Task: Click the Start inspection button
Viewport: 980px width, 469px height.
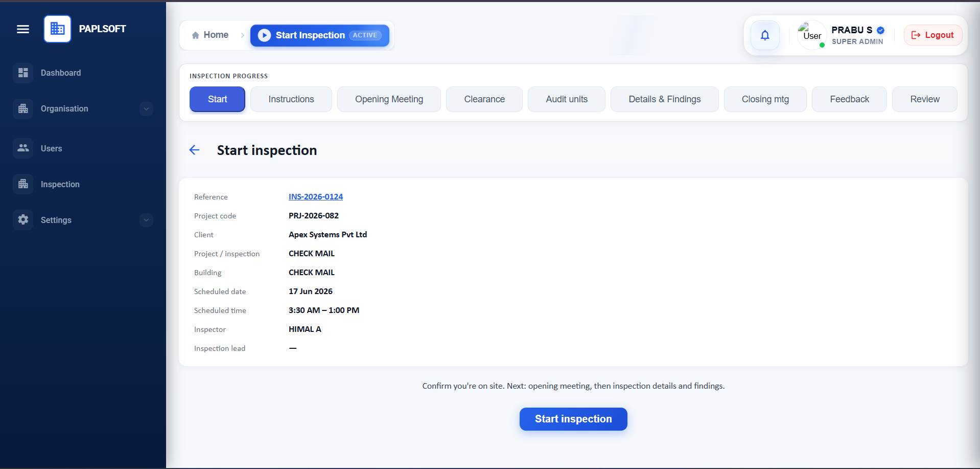Action: click(573, 419)
